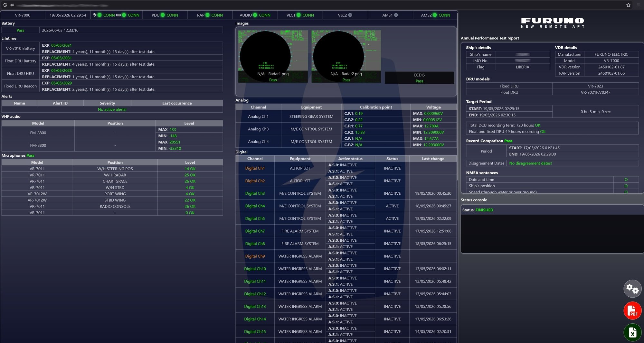Click the LIBERIA flag value
Screen dimensions: 644x343
click(x=522, y=67)
